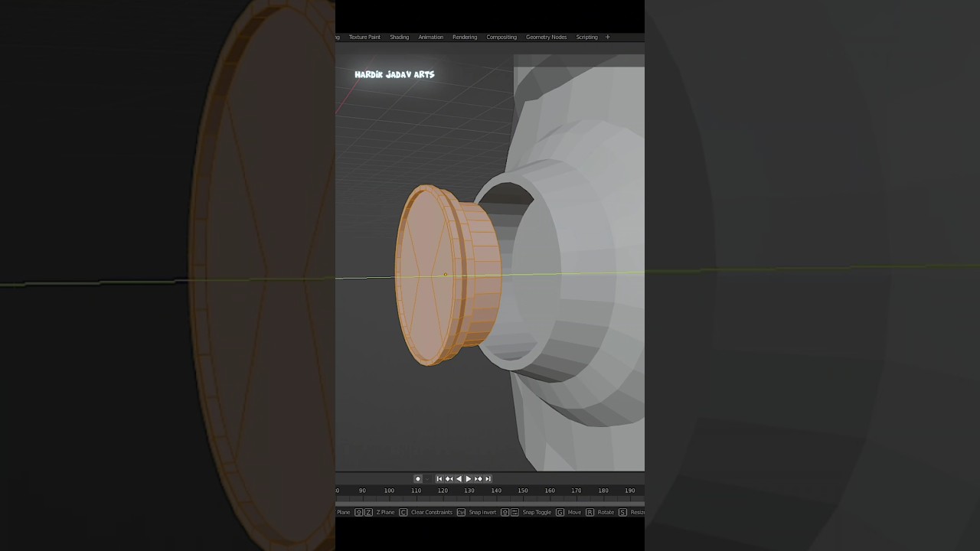The image size is (980, 551).
Task: Switch to the Texture Paint workspace tab
Action: 364,37
